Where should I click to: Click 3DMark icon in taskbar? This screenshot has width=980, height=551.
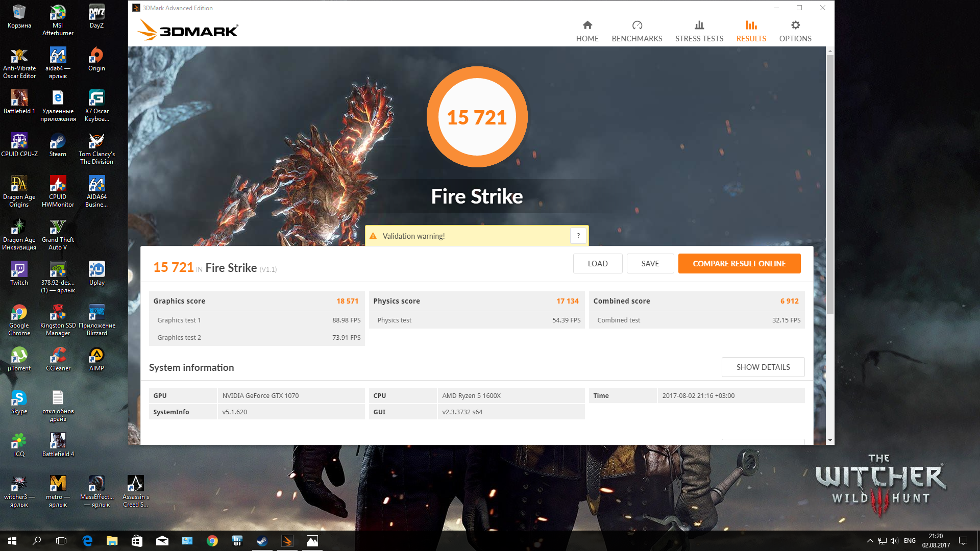tap(287, 541)
